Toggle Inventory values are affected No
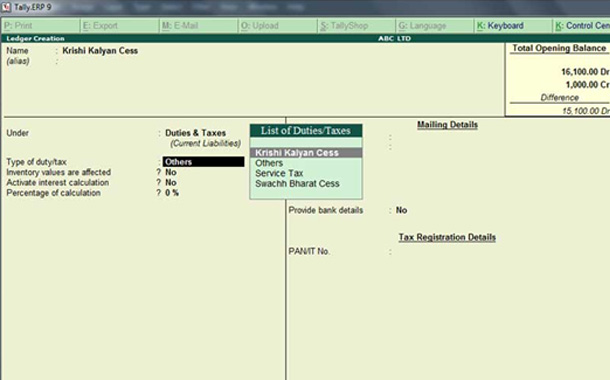Viewport: 610px width, 380px height. coord(171,172)
